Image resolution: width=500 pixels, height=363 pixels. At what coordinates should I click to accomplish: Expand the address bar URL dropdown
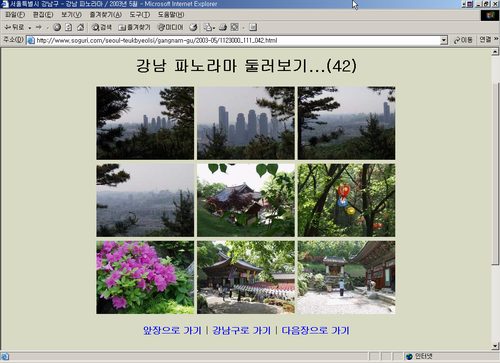coord(443,40)
